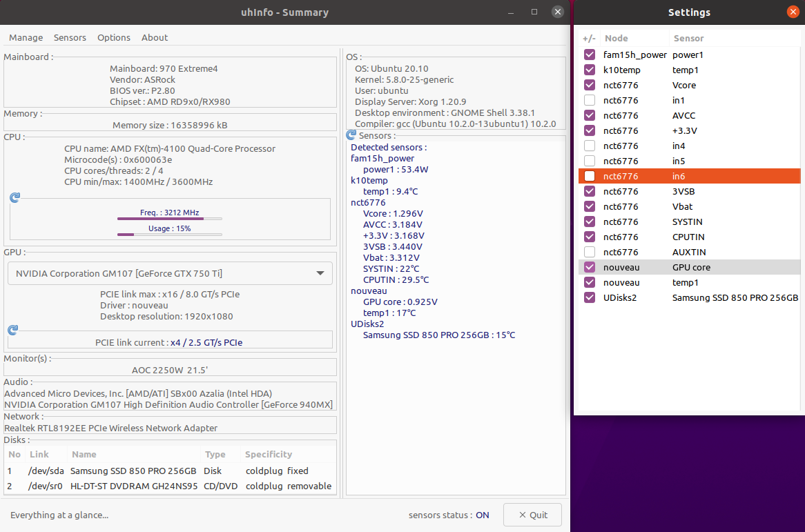Click the 'PCIE link current' value text

(x=206, y=342)
